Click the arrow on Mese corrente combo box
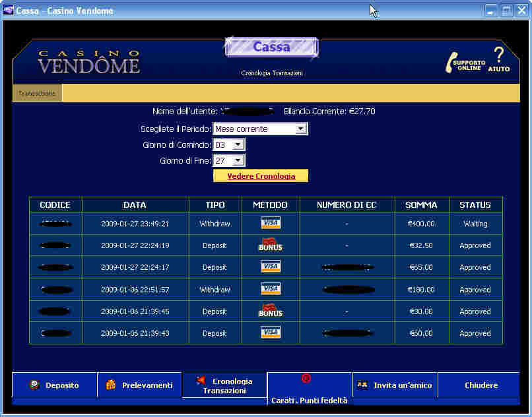 pyautogui.click(x=300, y=129)
